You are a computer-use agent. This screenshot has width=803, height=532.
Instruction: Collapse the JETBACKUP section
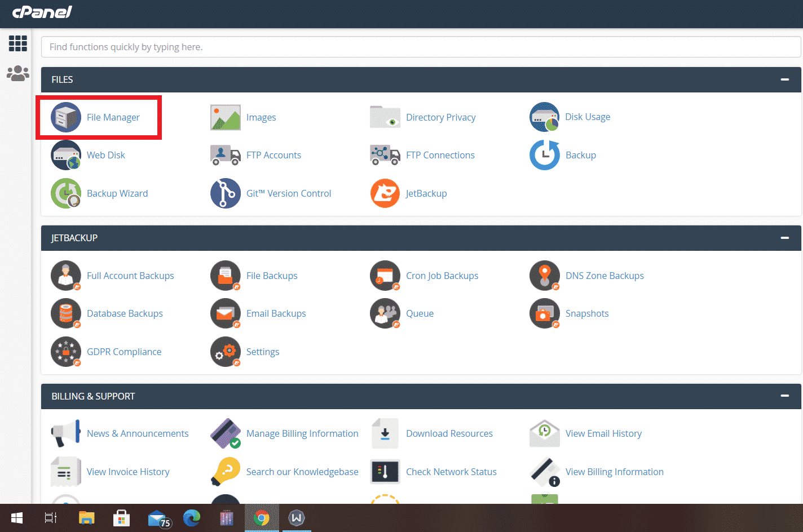(x=784, y=238)
